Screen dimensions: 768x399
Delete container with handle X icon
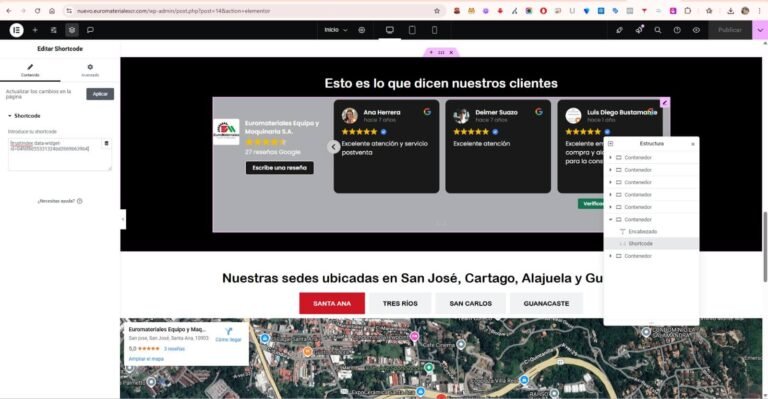click(451, 52)
